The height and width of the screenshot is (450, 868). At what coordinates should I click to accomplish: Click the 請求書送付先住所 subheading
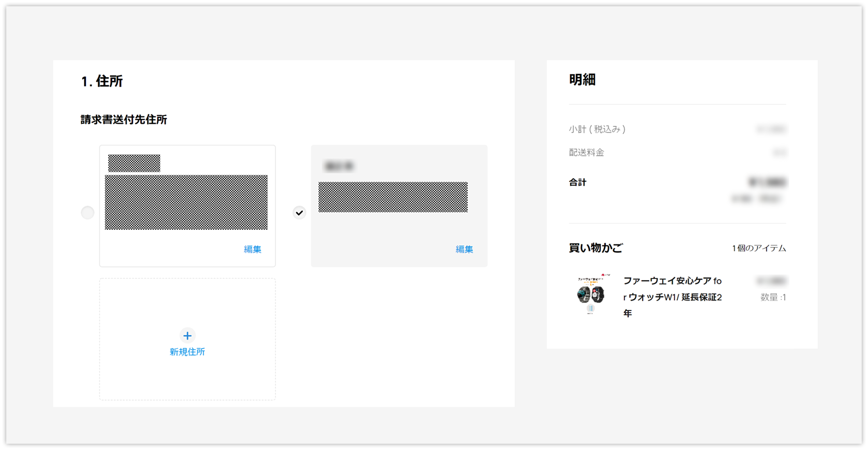click(x=124, y=120)
